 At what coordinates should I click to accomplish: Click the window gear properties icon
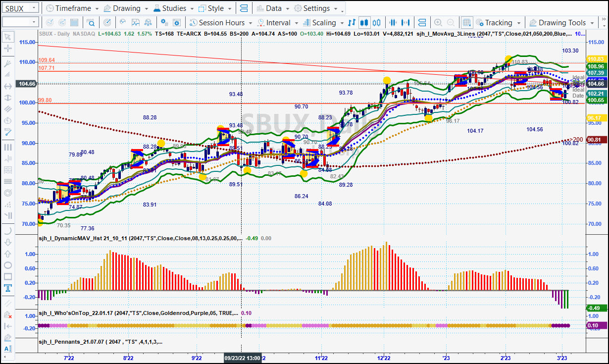point(178,22)
